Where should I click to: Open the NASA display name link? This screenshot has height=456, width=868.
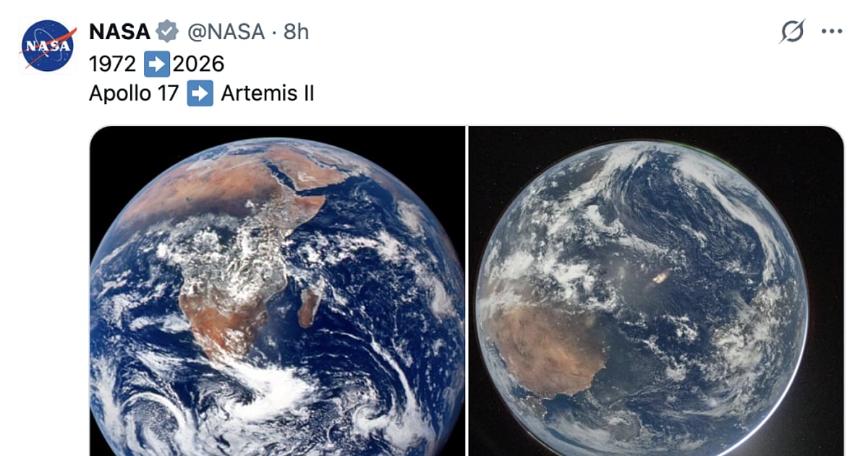[x=119, y=32]
